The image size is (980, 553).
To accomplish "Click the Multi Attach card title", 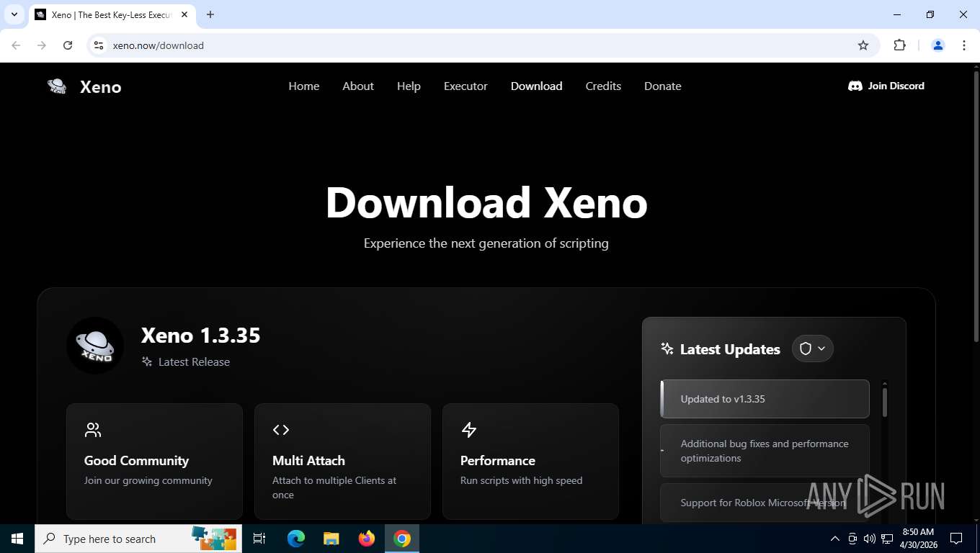I will 308,461.
